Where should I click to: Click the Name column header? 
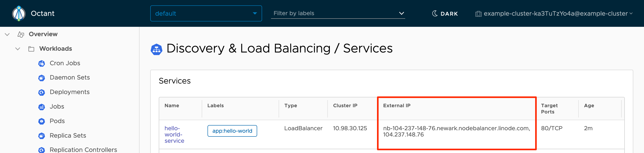[172, 106]
